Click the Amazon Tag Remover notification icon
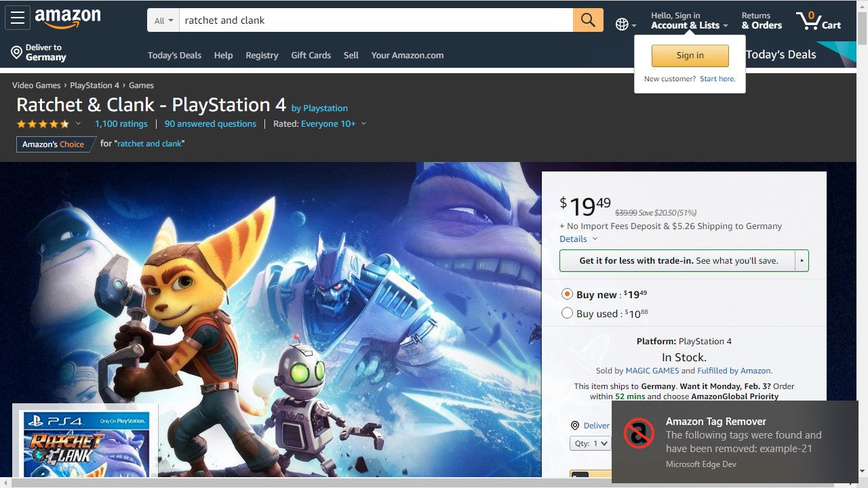Viewport: 868px width, 488px height. click(x=639, y=433)
